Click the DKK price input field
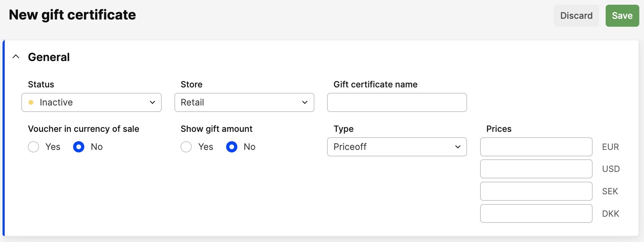The image size is (644, 242). 536,214
